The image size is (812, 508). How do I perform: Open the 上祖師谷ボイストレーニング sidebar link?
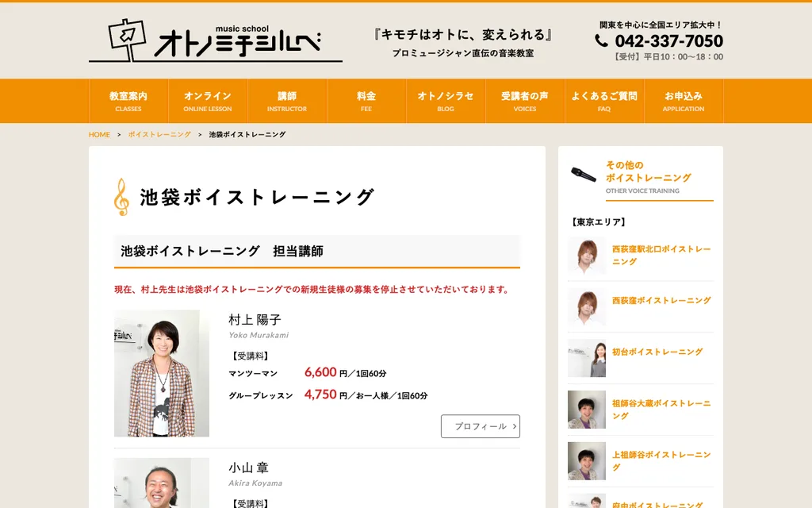tap(661, 461)
